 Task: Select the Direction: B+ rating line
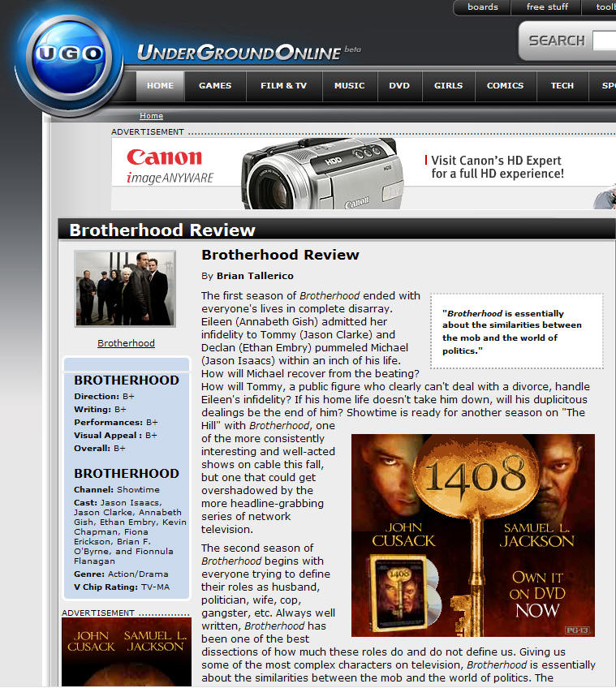[104, 396]
